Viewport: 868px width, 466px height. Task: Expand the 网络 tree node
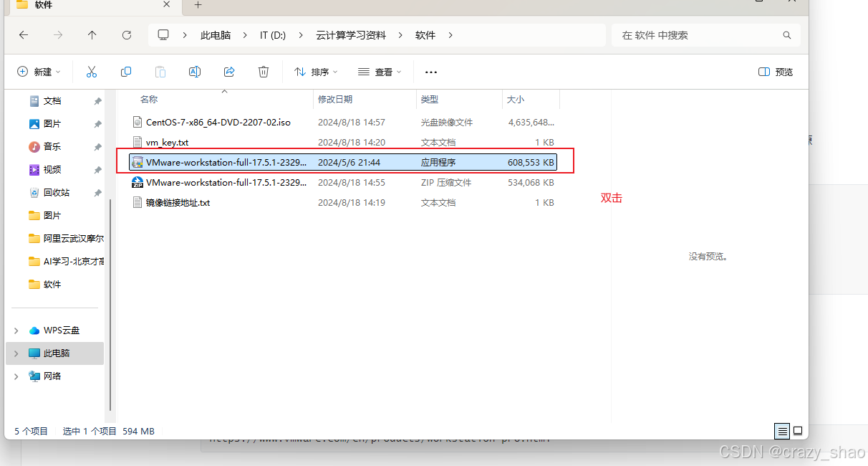click(16, 376)
